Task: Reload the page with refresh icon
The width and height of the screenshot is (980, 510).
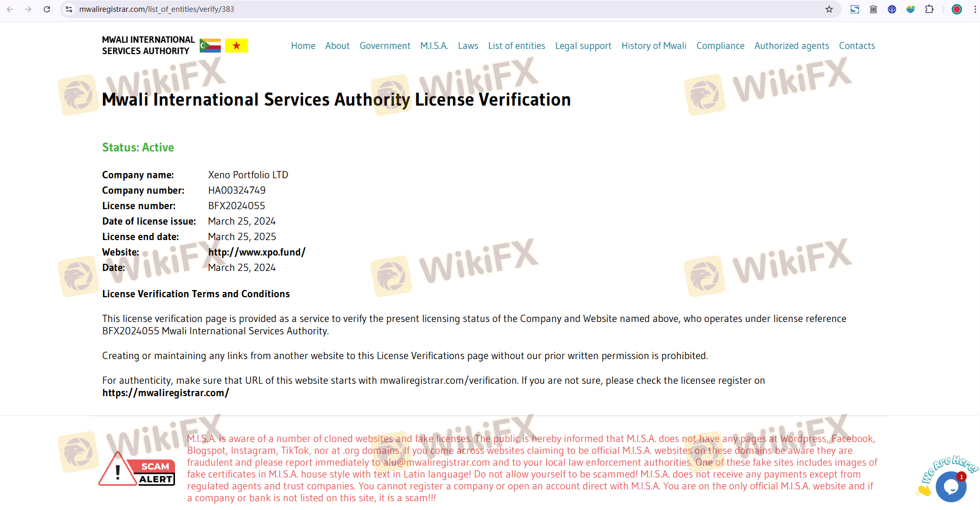Action: coord(47,9)
